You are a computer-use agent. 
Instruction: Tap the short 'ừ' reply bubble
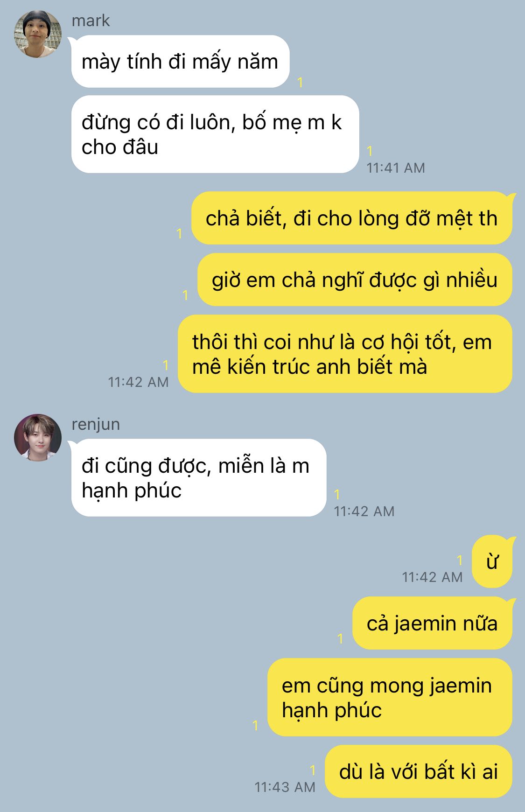coord(492,561)
